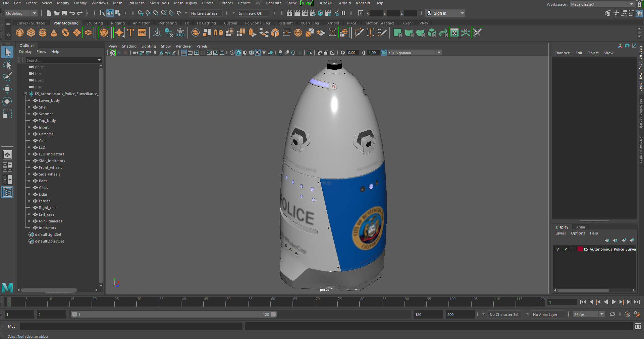Open the layer editor Options menu
Viewport: 644px width, 339px height.
(x=578, y=233)
